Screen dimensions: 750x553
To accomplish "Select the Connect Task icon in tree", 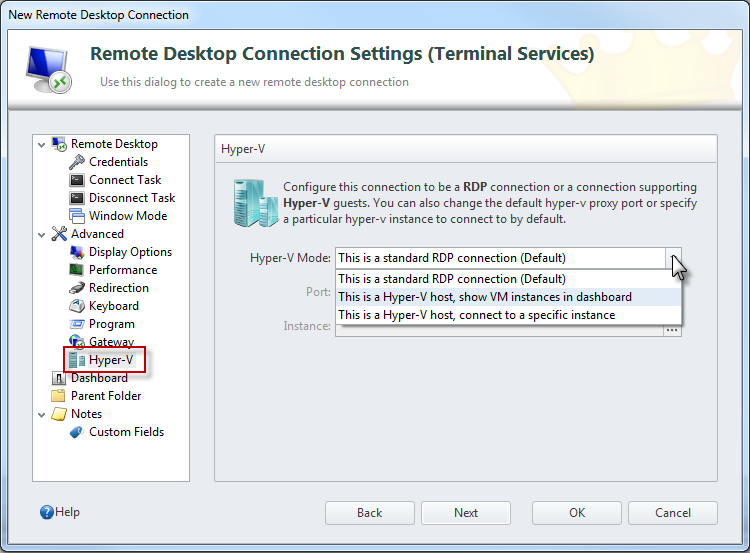I will tap(77, 180).
